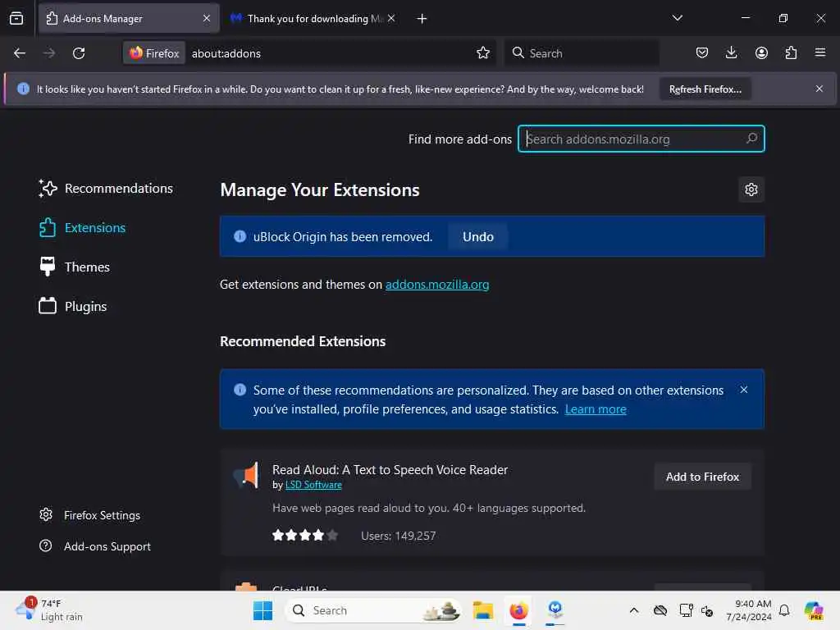840x630 pixels.
Task: Open the Learn more link
Action: click(x=596, y=409)
